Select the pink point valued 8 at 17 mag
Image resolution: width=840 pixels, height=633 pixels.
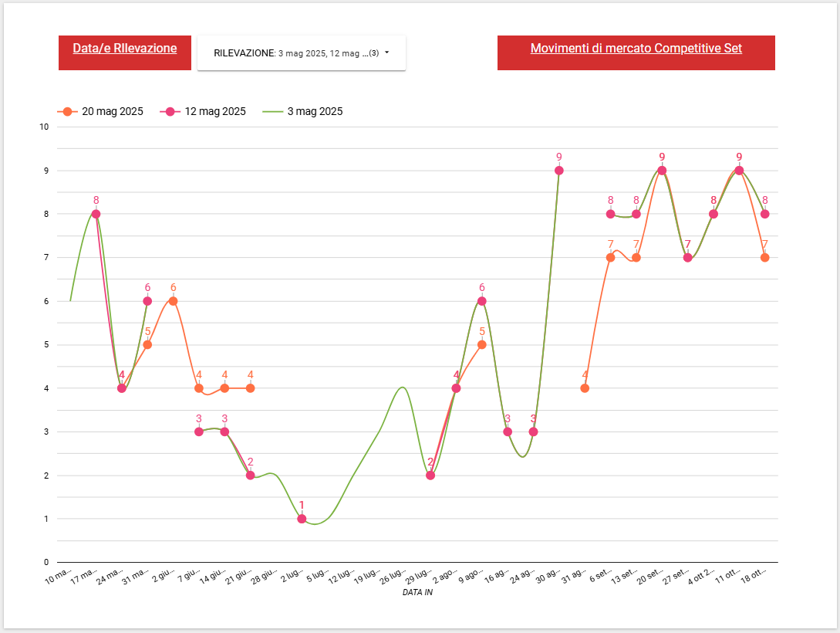pos(96,214)
